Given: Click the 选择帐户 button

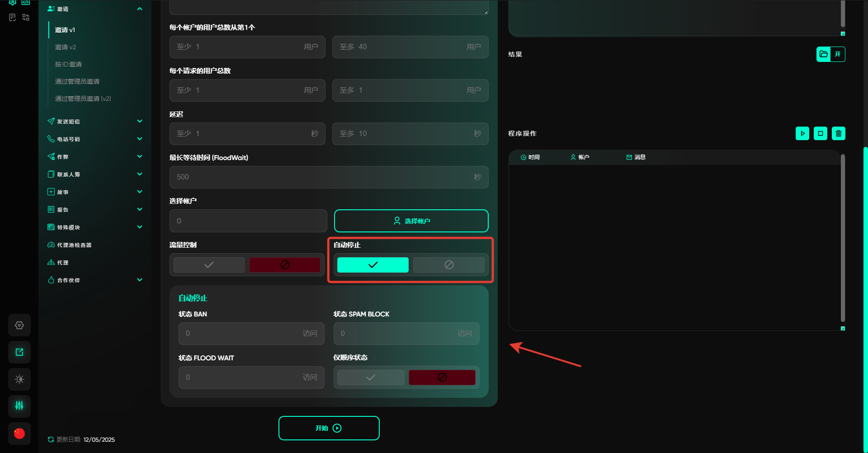Looking at the screenshot, I should click(411, 221).
